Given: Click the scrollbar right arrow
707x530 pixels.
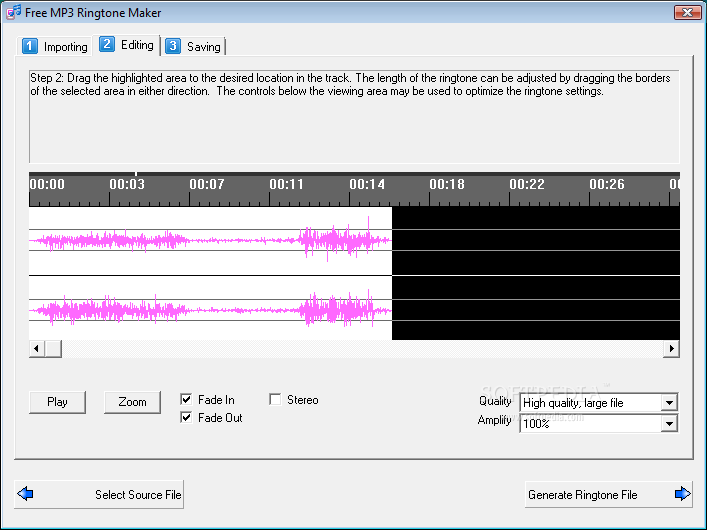Looking at the screenshot, I should (x=672, y=348).
